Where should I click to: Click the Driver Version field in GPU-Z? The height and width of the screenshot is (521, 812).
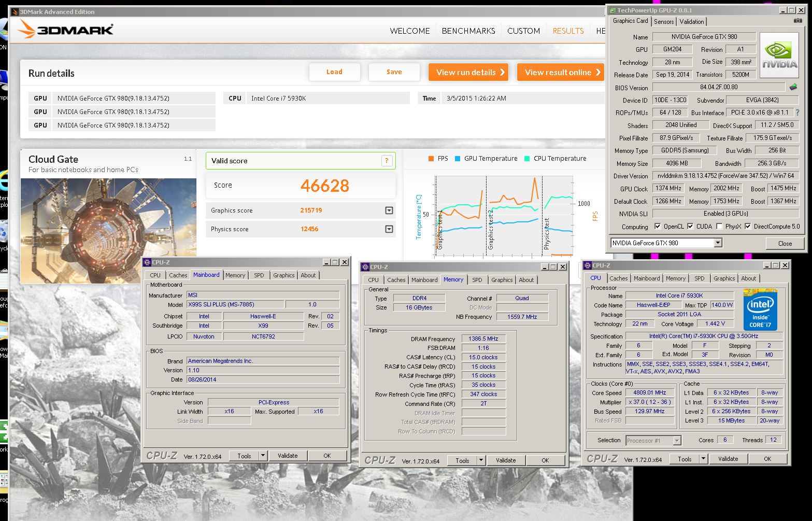click(x=725, y=176)
